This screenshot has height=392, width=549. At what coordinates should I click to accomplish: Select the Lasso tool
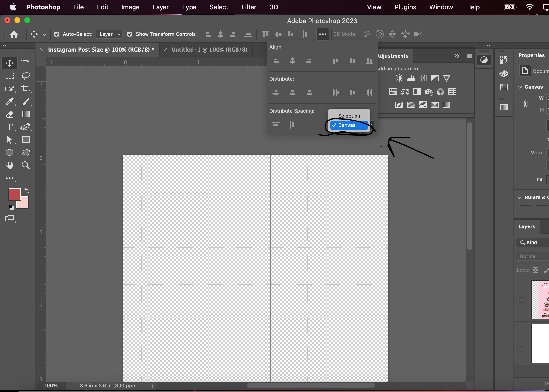[26, 76]
